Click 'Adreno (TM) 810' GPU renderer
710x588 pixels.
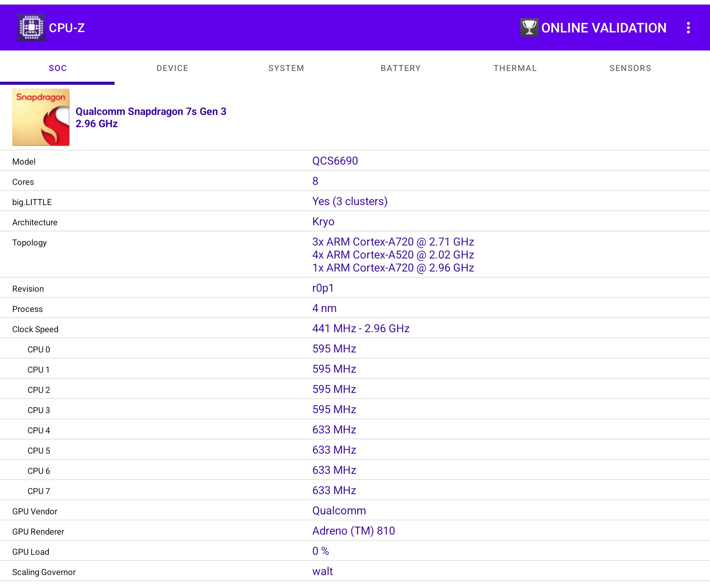353,531
